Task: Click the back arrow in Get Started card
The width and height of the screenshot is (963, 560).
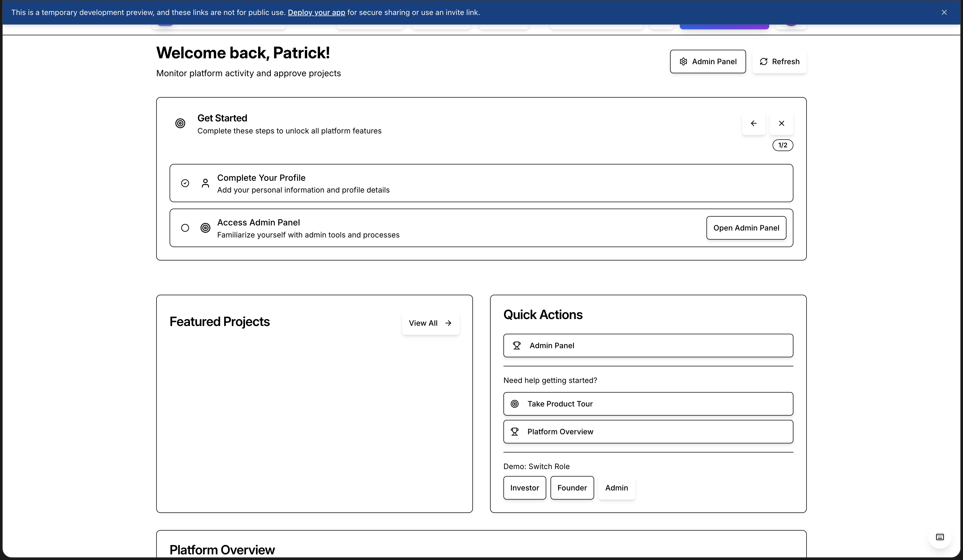Action: [754, 123]
